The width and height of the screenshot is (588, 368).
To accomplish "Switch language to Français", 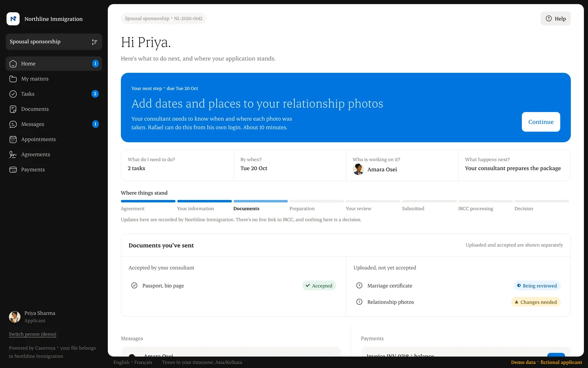I will tap(143, 362).
